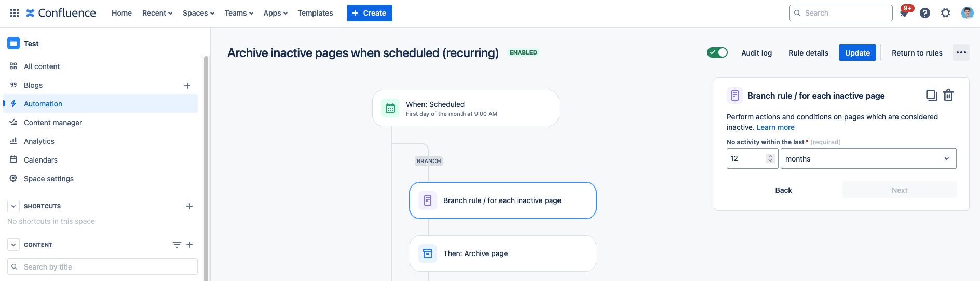Click the Update button

point(857,52)
